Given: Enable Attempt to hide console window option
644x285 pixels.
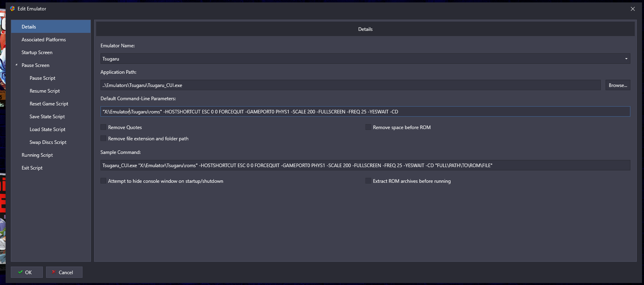Looking at the screenshot, I should [103, 181].
